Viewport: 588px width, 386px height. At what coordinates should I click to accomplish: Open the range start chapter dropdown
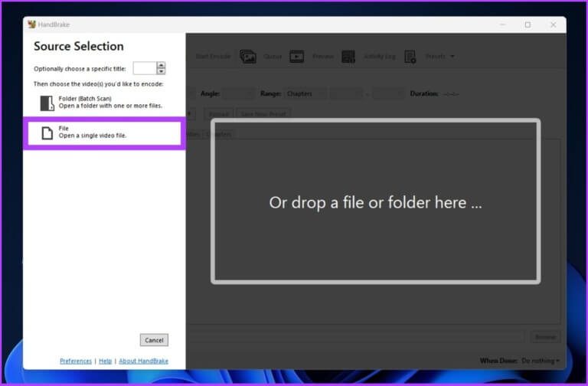[x=346, y=93]
